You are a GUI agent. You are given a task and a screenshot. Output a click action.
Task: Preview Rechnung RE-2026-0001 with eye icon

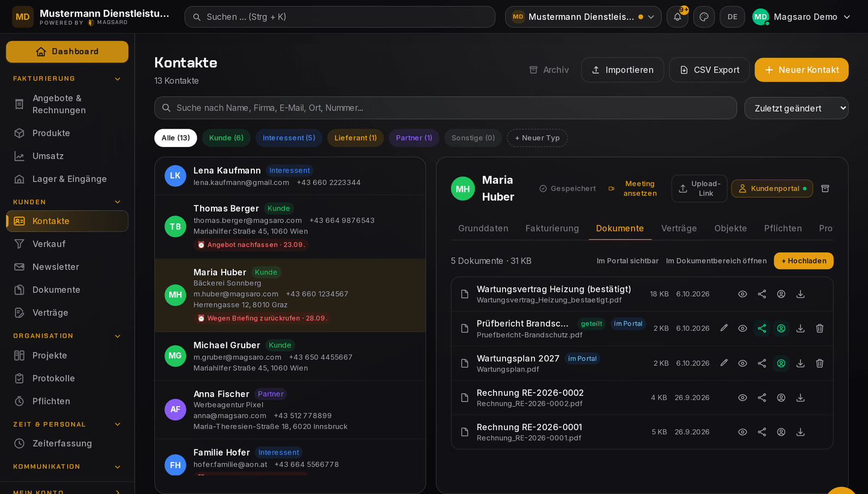pos(743,432)
